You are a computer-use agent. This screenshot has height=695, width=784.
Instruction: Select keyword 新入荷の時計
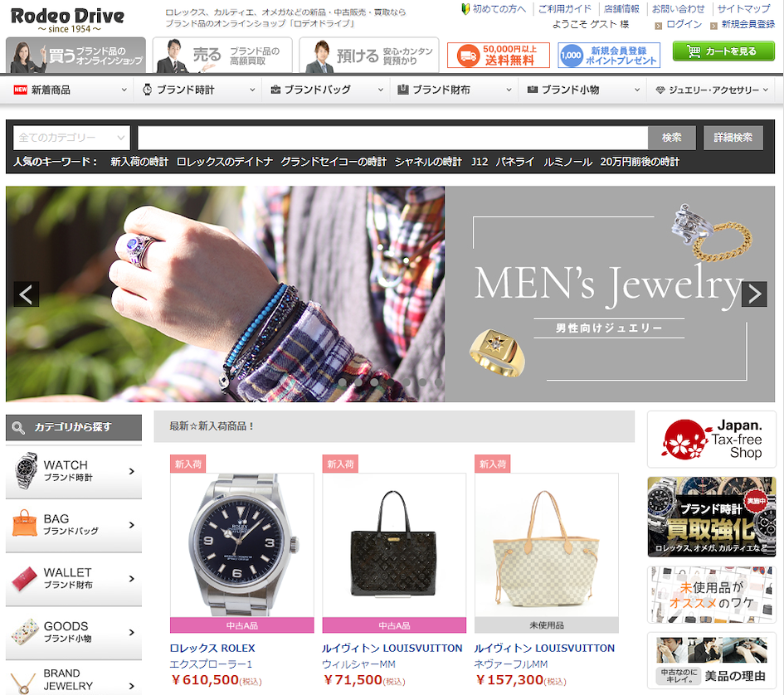[139, 162]
